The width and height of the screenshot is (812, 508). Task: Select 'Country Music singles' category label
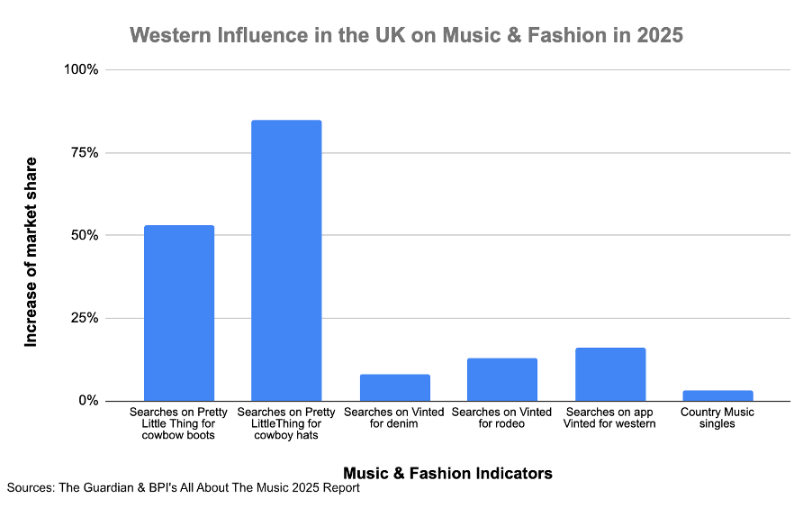(x=717, y=418)
